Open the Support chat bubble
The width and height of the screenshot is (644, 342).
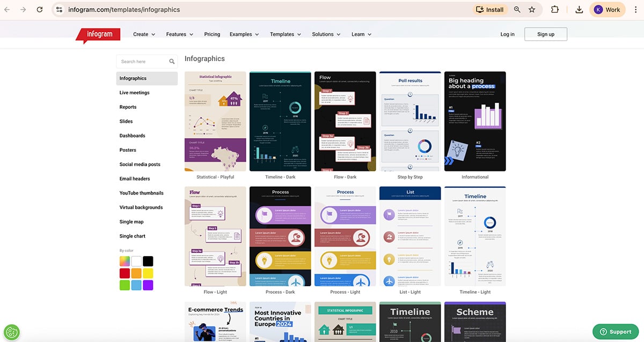(615, 331)
